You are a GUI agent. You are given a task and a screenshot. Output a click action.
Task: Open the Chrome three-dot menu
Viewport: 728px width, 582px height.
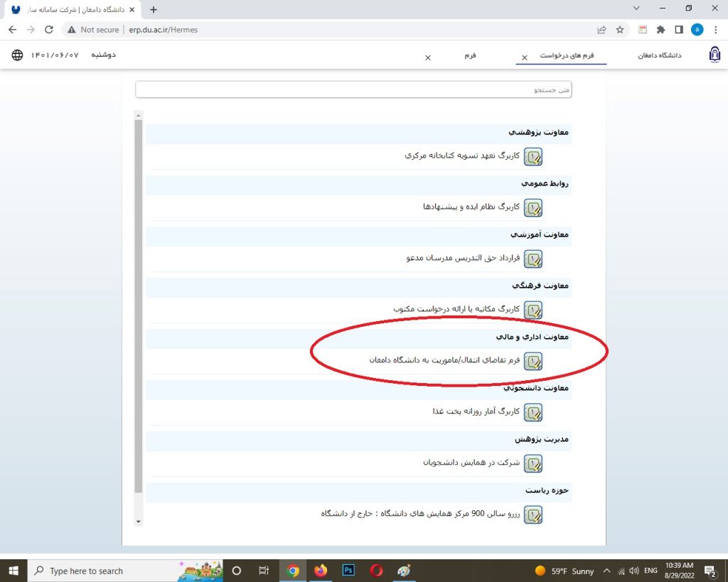715,30
